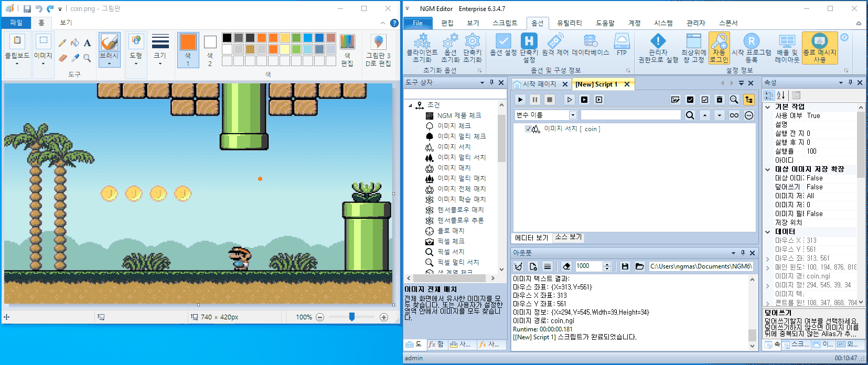Image resolution: width=868 pixels, height=365 pixels.
Task: Clear output with the eraser icon
Action: [566, 266]
